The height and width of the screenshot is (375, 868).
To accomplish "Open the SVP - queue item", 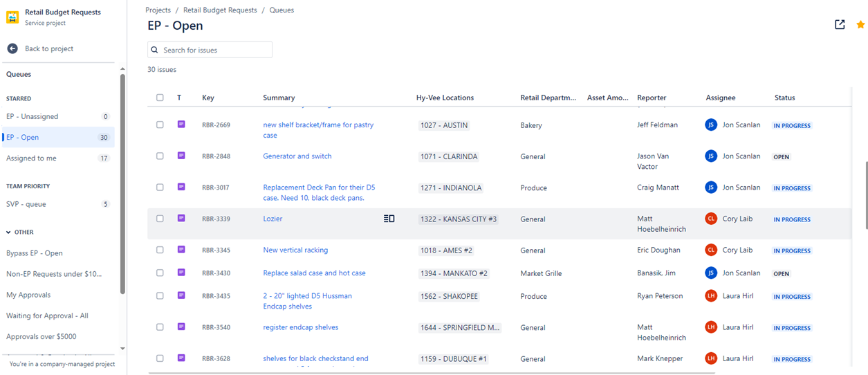I will (26, 204).
